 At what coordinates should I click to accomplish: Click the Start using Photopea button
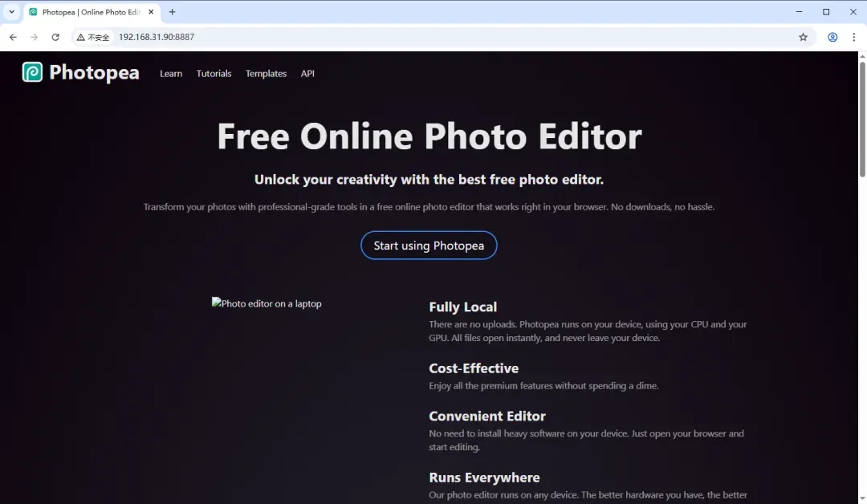[429, 246]
